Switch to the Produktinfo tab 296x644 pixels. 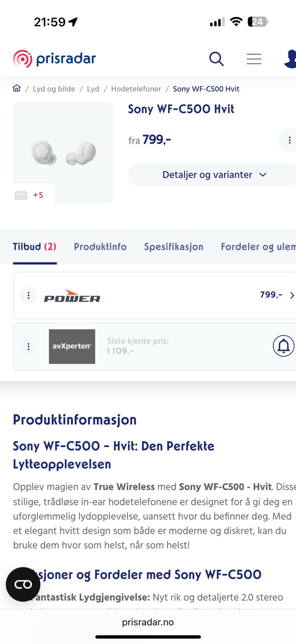[100, 247]
